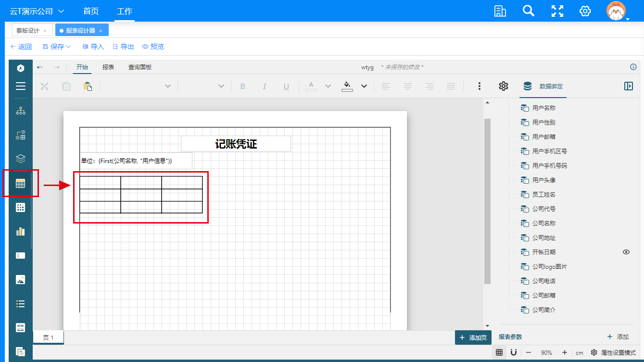Click the fill color bucket swatch
Viewport: 644px width, 362px height.
pyautogui.click(x=347, y=86)
